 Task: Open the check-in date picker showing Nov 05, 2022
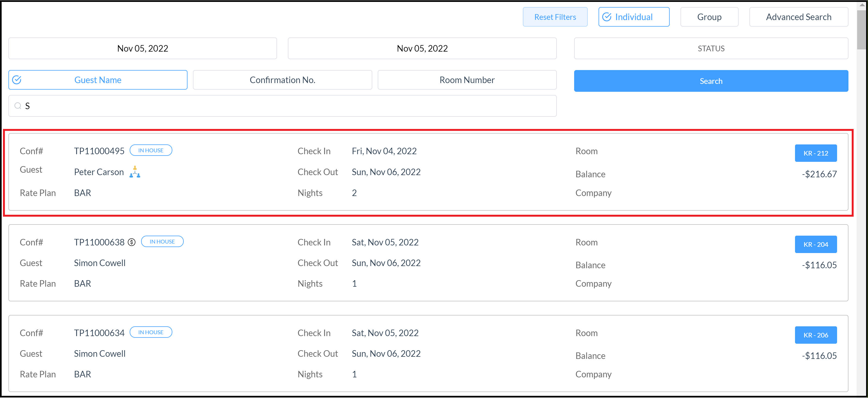pyautogui.click(x=142, y=48)
